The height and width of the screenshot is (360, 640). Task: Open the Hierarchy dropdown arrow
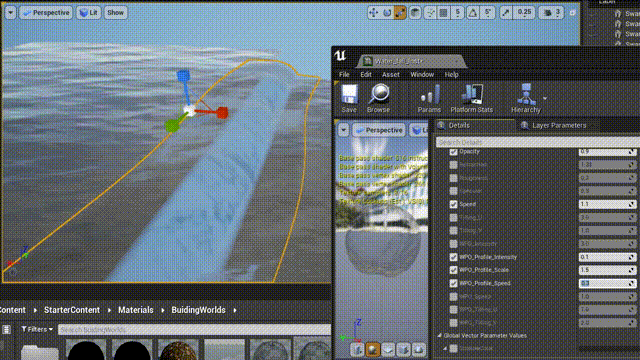point(545,98)
